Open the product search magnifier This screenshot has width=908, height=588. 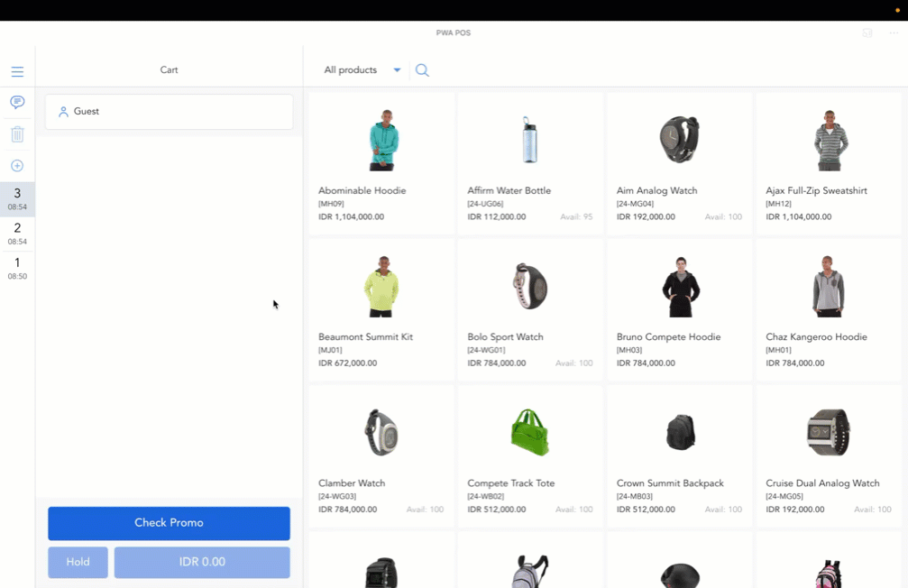pyautogui.click(x=422, y=70)
